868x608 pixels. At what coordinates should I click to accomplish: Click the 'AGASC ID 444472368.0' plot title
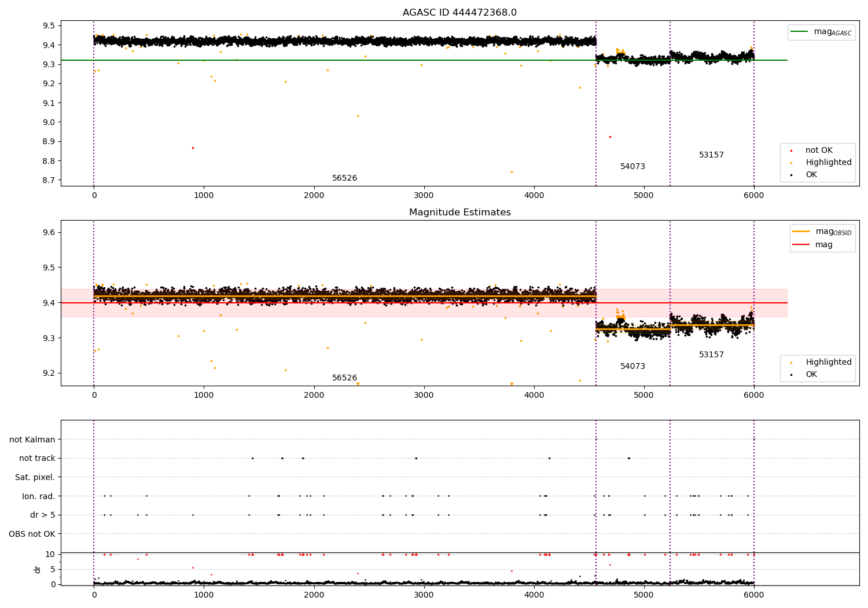(459, 13)
